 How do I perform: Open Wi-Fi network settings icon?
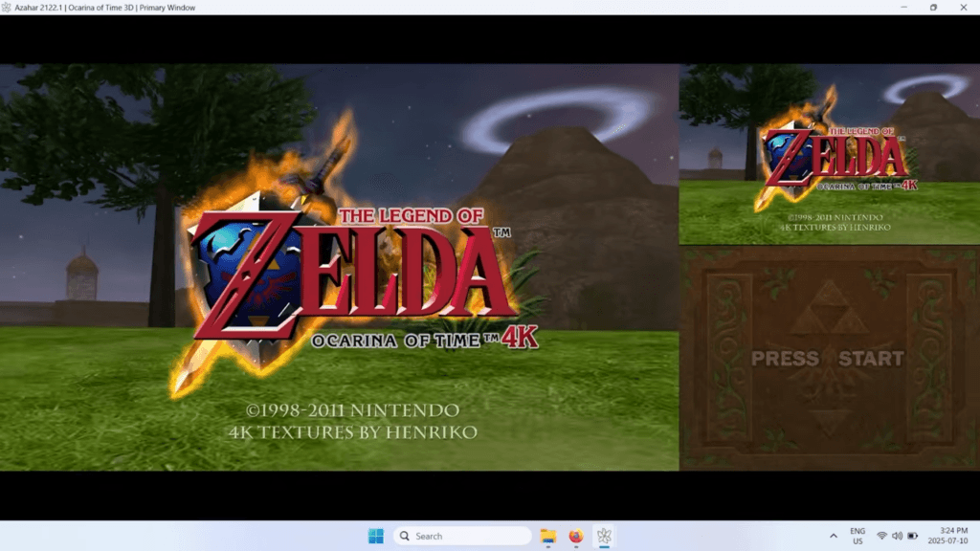881,536
